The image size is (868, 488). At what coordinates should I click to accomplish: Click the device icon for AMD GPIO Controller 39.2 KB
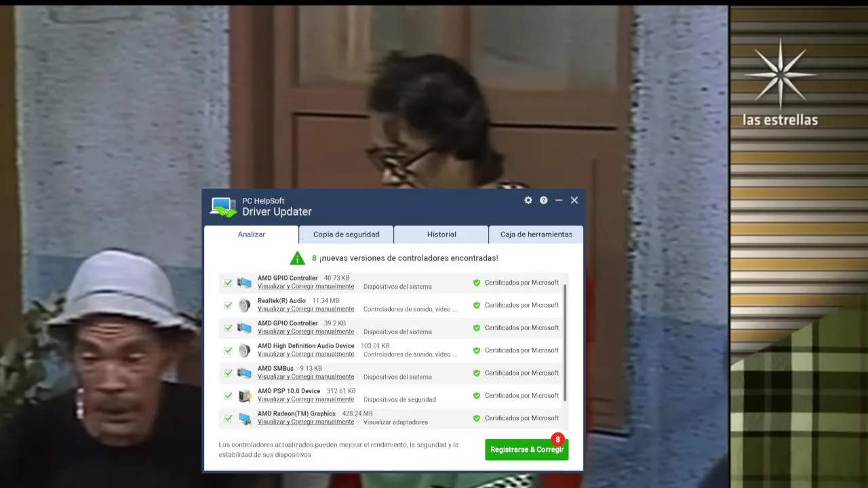coord(244,327)
